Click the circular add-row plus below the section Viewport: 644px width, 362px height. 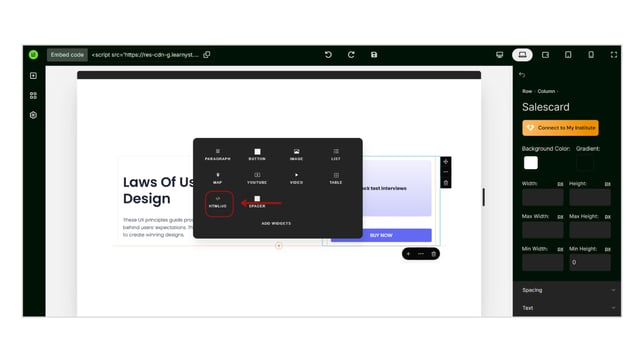pos(279,245)
